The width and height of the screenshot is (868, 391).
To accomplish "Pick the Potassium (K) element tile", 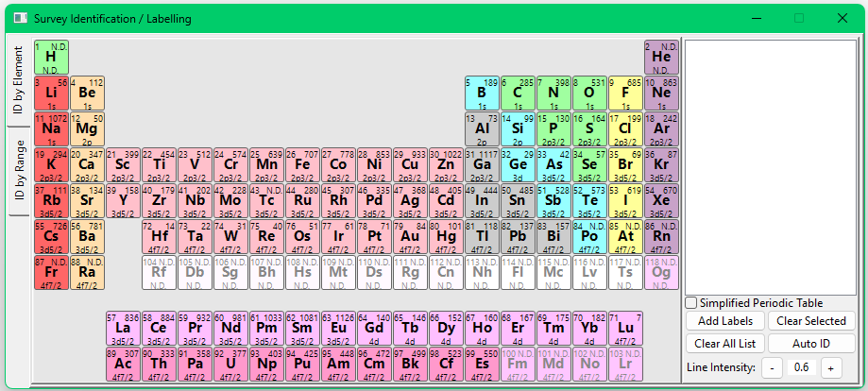I will (52, 165).
